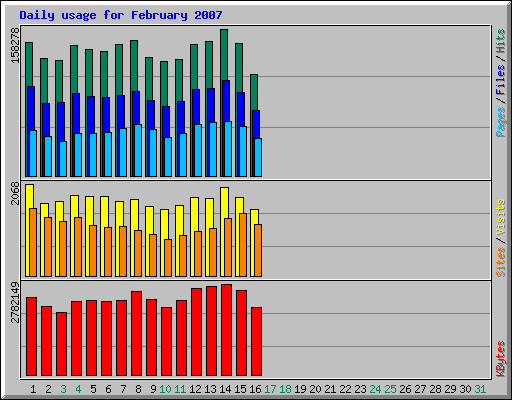Image resolution: width=512 pixels, height=400 pixels.
Task: Click the title 'Daily usage for February 2007'
Action: 121,15
